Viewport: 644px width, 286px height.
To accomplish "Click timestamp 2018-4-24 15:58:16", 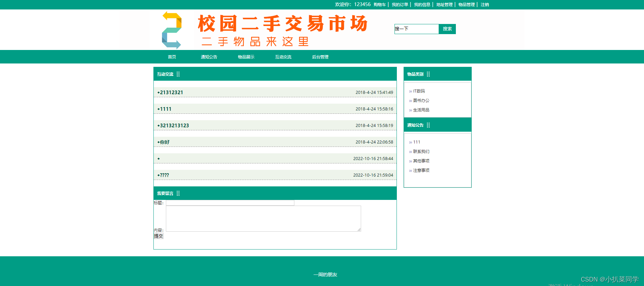I will tap(374, 109).
